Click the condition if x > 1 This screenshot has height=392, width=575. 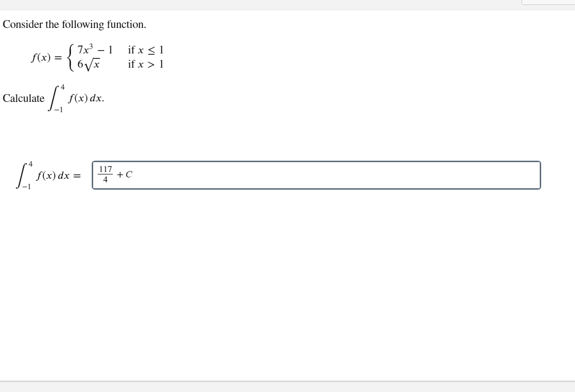tap(147, 63)
